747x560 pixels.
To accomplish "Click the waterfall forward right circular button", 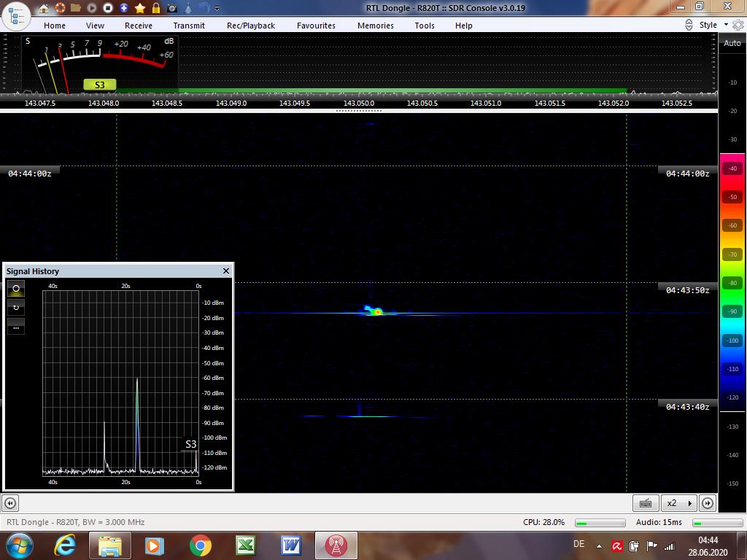I will 708,503.
